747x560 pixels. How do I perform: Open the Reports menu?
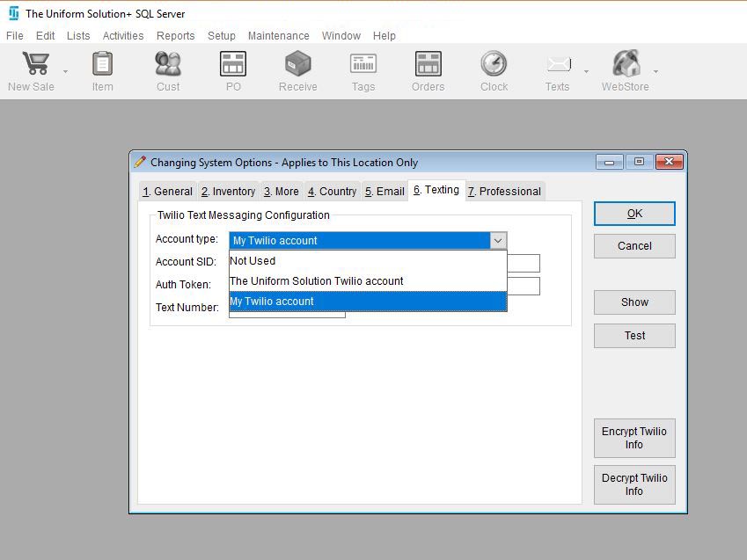(175, 36)
